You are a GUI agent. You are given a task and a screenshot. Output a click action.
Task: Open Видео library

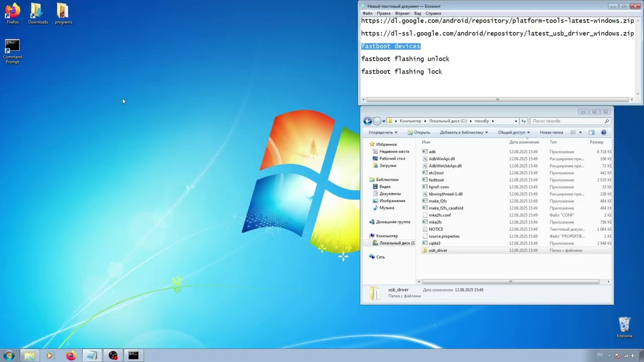[385, 187]
